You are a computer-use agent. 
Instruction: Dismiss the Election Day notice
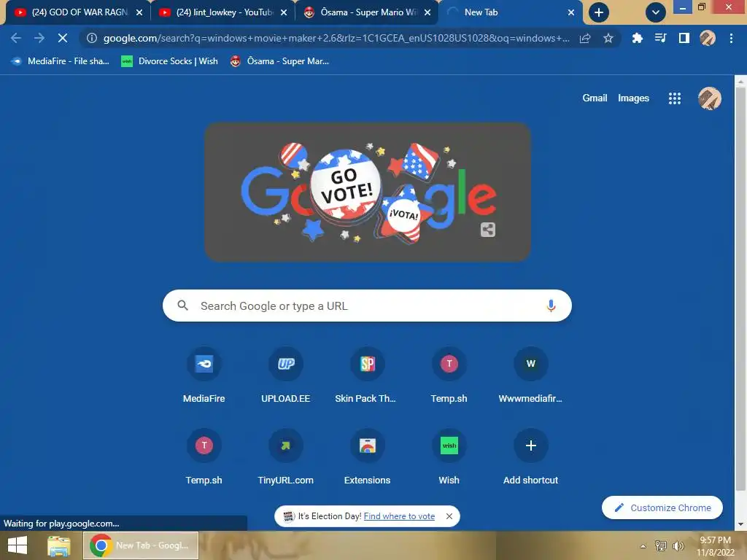(x=449, y=516)
